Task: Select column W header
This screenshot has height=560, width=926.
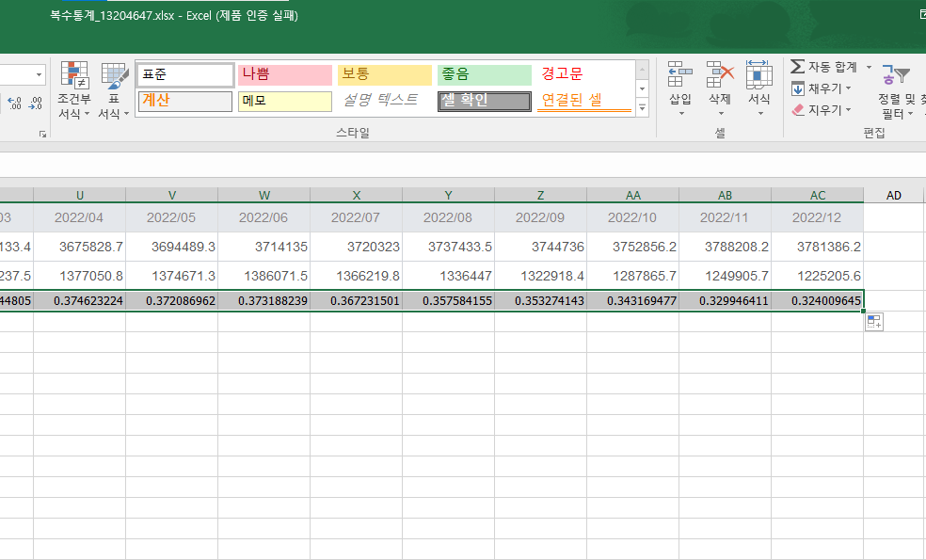Action: (x=264, y=195)
